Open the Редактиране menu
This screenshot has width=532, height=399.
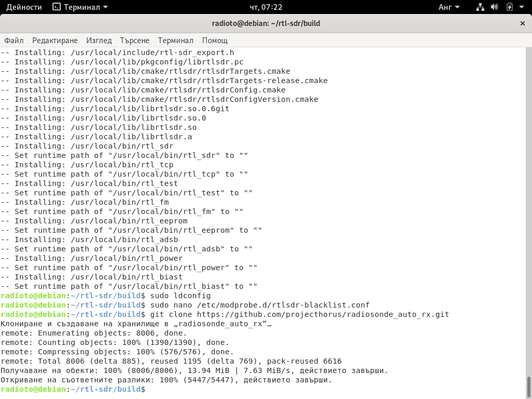[x=55, y=41]
